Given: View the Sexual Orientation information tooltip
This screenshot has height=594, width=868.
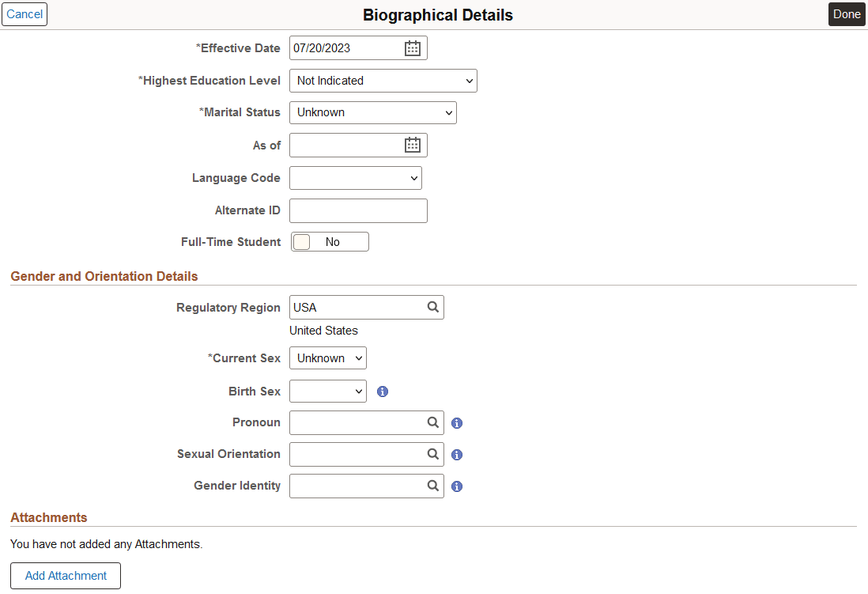Looking at the screenshot, I should point(457,455).
